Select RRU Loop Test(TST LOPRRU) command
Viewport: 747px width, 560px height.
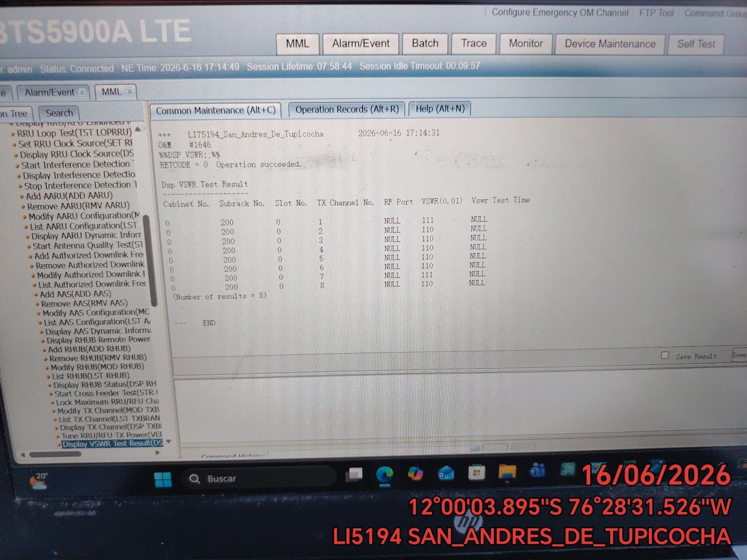[74, 133]
